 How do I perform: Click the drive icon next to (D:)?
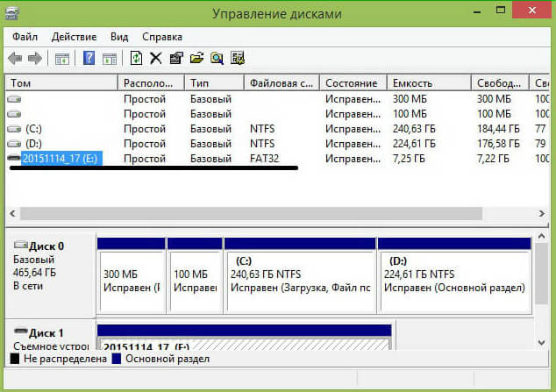click(x=14, y=144)
